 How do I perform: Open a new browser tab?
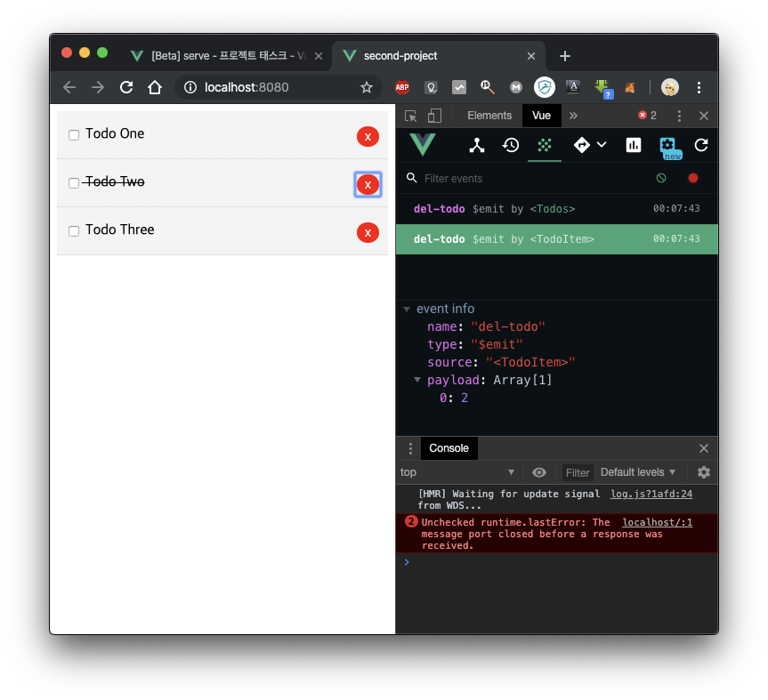pyautogui.click(x=565, y=56)
